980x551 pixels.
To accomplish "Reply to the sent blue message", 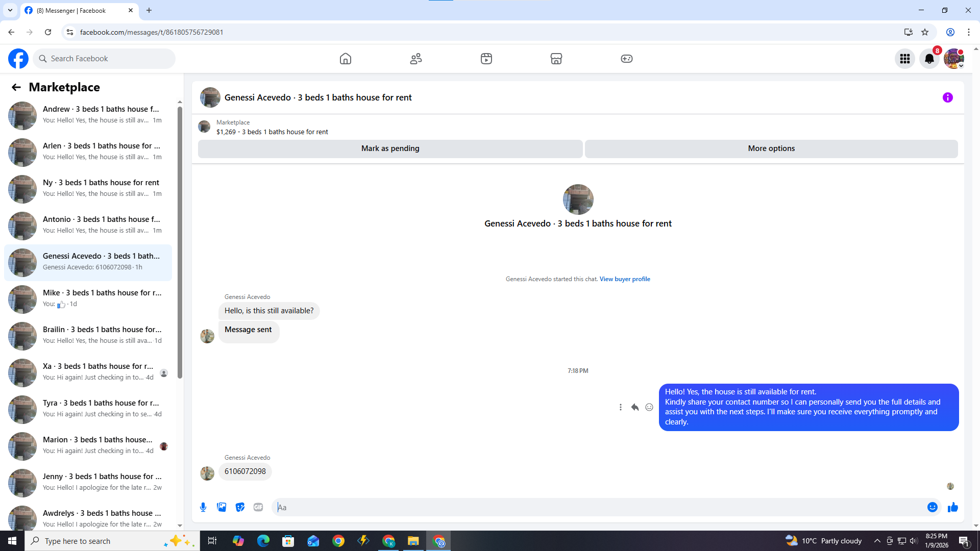I will [x=634, y=407].
